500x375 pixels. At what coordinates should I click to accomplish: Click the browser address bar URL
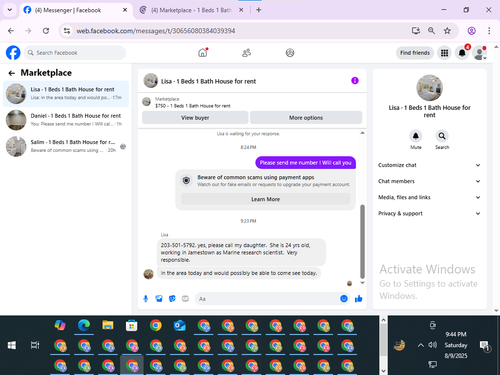156,31
